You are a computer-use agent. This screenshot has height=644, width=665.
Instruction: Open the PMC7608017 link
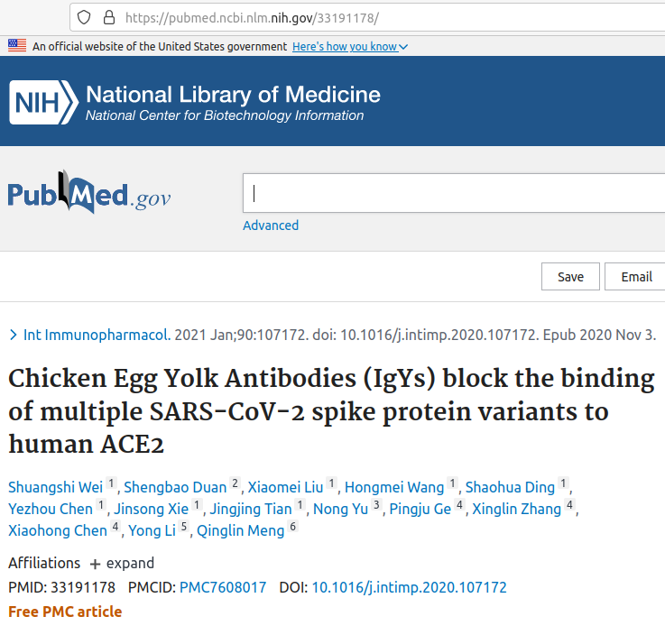[x=223, y=587]
